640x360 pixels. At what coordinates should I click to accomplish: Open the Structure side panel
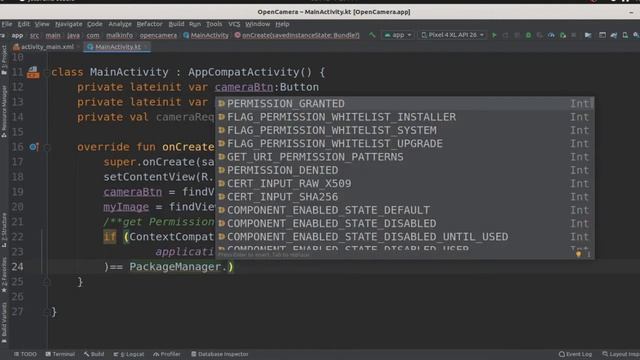pyautogui.click(x=4, y=230)
